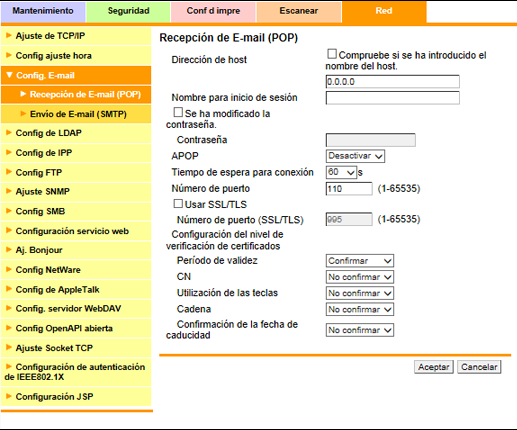
Task: Open Config de AppleTalk
Action: coord(76,289)
